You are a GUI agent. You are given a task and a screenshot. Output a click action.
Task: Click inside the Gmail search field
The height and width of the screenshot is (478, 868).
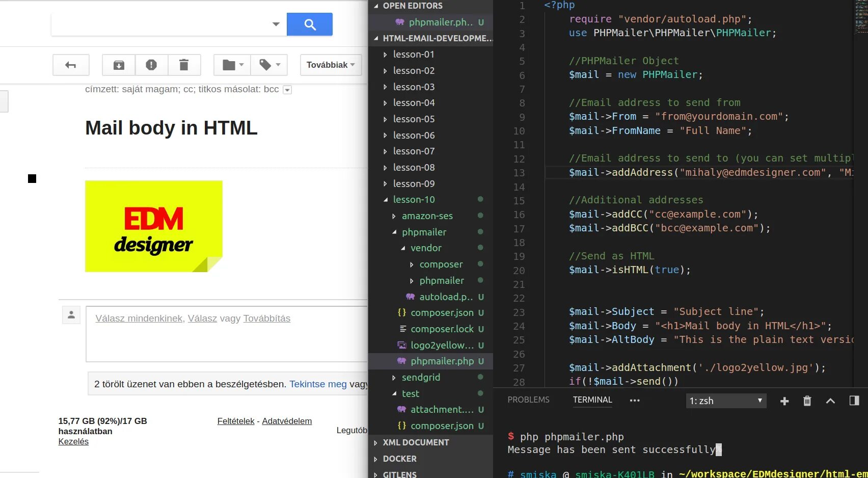tap(161, 24)
